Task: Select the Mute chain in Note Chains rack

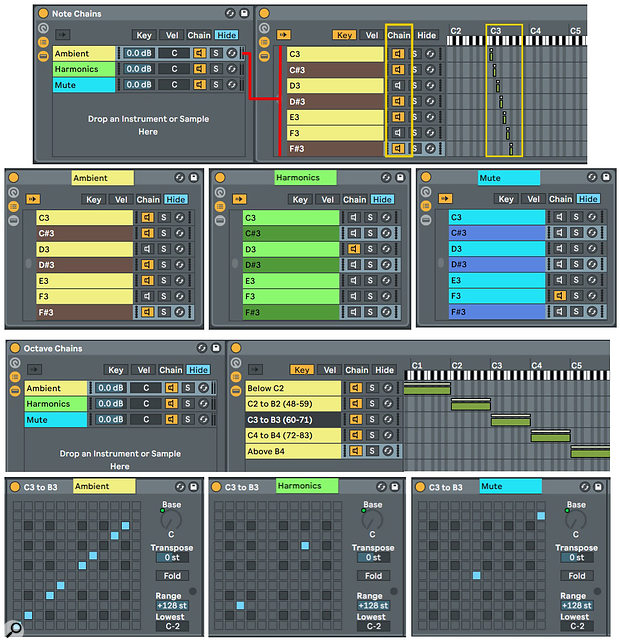Action: coord(84,85)
